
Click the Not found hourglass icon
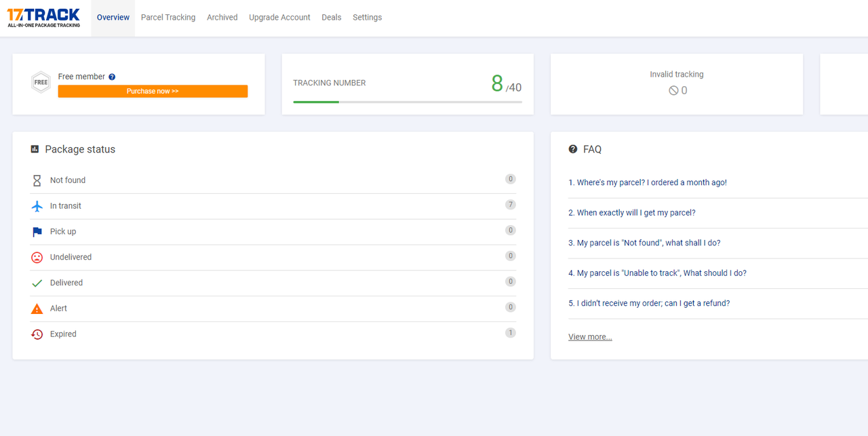pyautogui.click(x=37, y=181)
